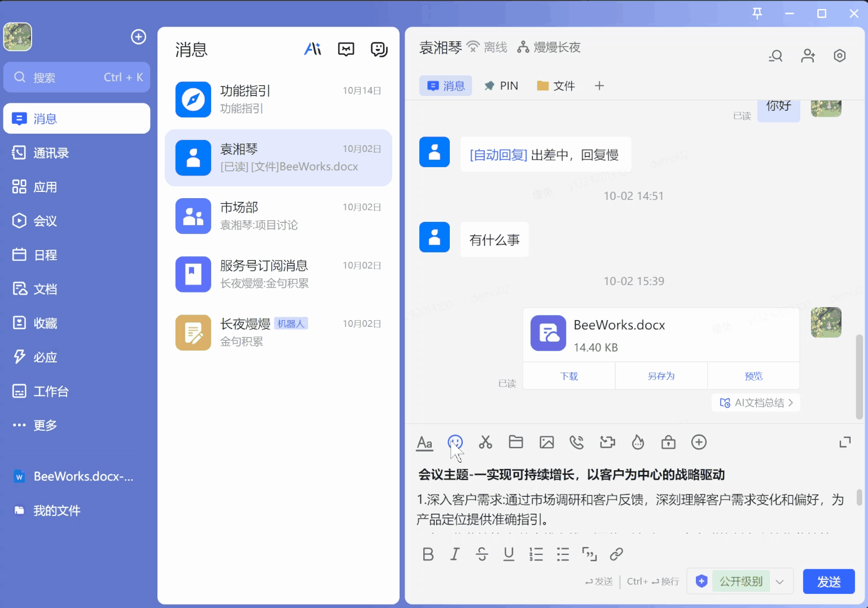Image resolution: width=868 pixels, height=608 pixels.
Task: Preview BeeWorks.docx with 预览
Action: tap(753, 376)
